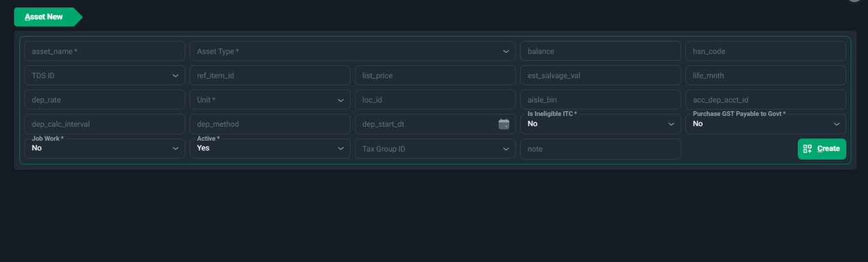This screenshot has height=262, width=868.
Task: Focus the life_mnth input field
Action: [766, 76]
